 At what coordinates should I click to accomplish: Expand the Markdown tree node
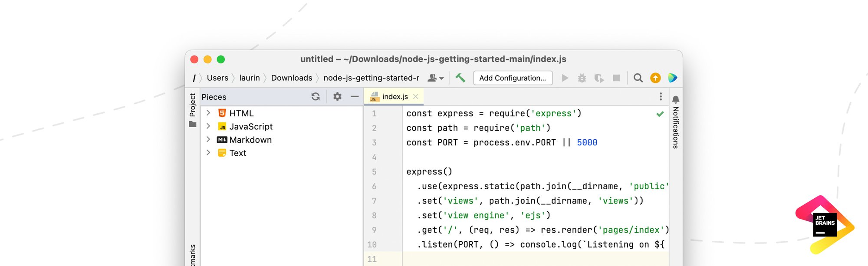pos(208,139)
